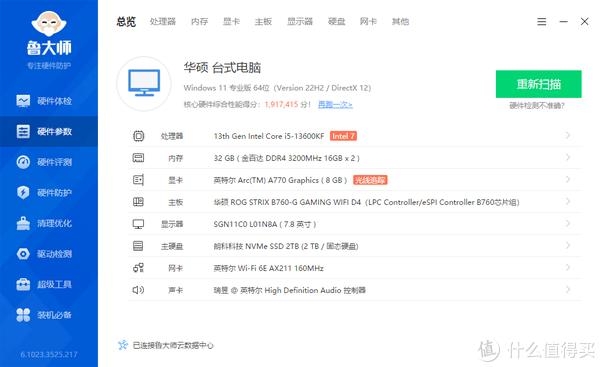The height and width of the screenshot is (367, 600).
Task: Click the 光线追踪 badge
Action: [370, 180]
